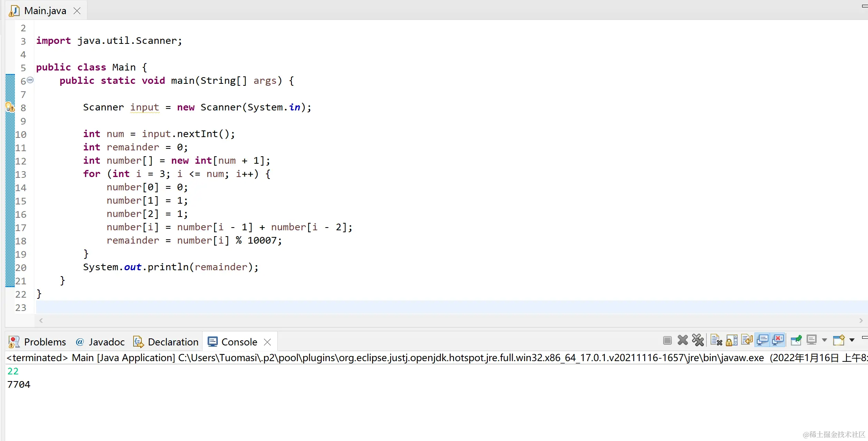The image size is (868, 441).
Task: Click Remove Launch single X icon
Action: coord(683,340)
